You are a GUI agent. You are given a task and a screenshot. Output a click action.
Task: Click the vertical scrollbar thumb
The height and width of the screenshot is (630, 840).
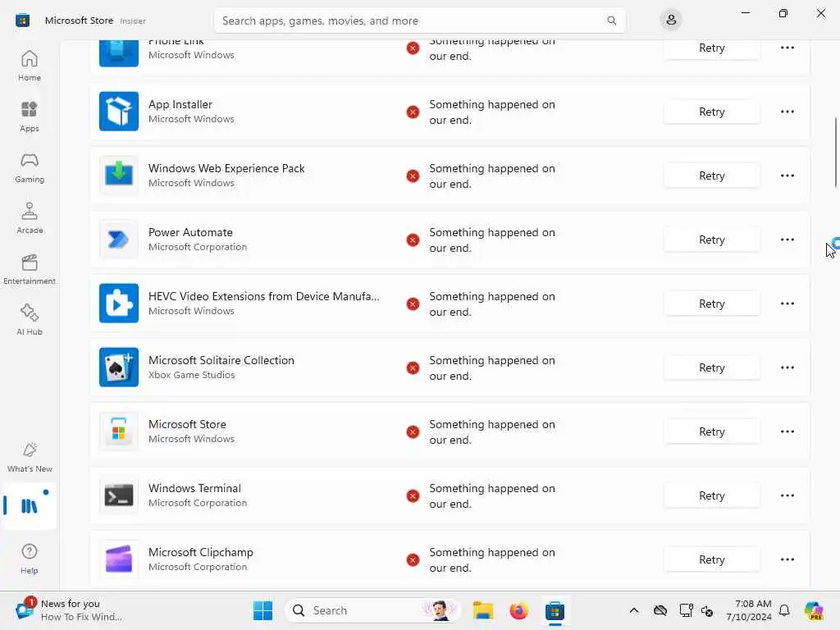836,152
